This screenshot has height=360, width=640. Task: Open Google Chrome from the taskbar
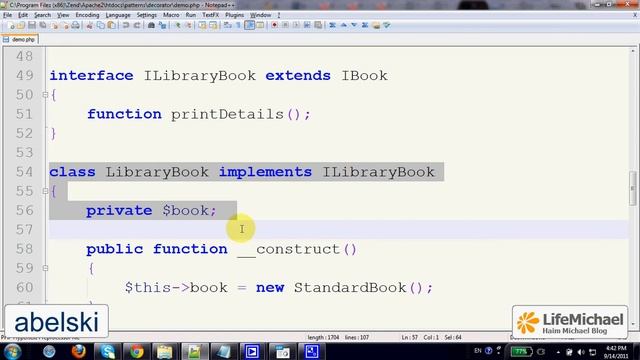click(x=137, y=351)
